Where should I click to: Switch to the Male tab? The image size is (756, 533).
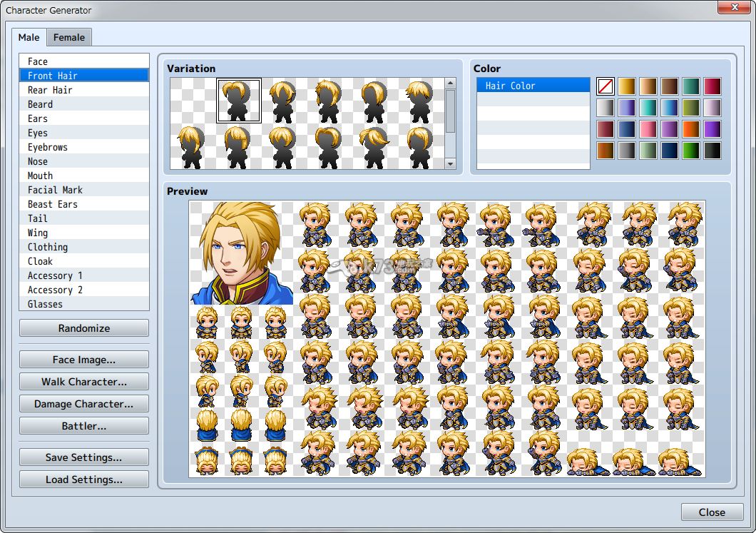coord(29,37)
